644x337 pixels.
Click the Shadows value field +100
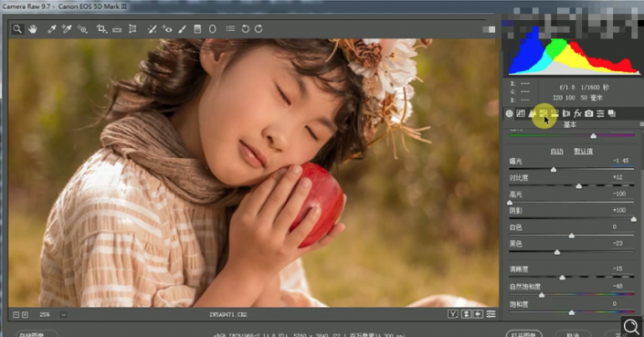click(619, 210)
